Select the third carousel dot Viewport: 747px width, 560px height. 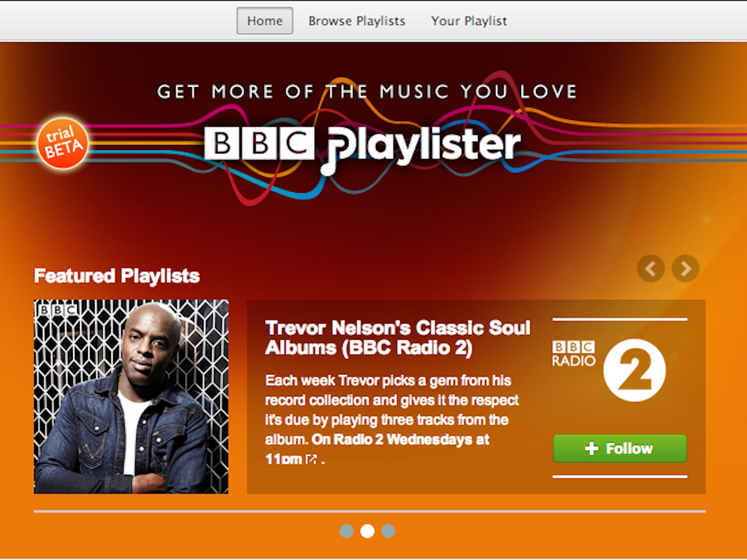388,531
